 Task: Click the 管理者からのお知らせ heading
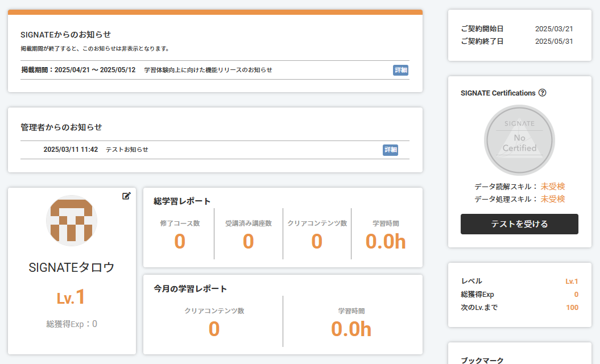[61, 127]
